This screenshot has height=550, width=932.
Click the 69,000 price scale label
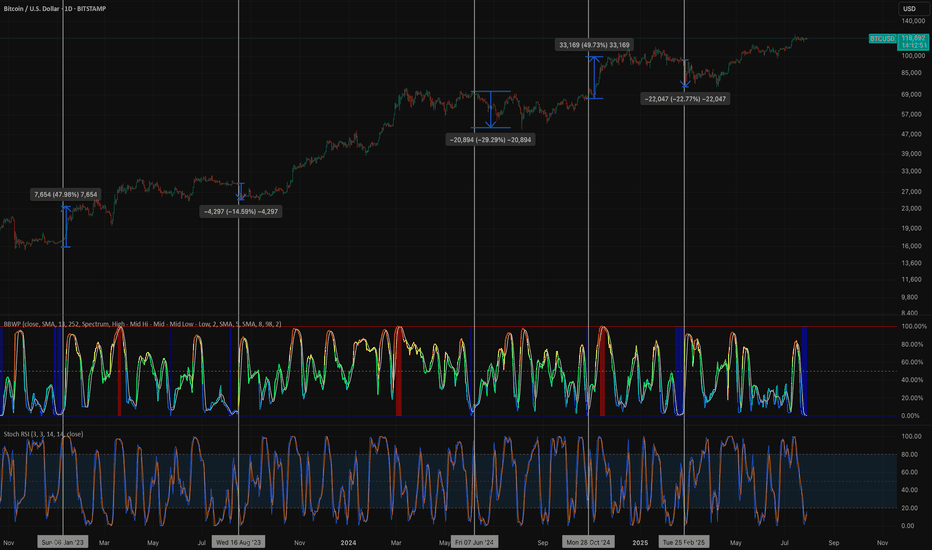tap(913, 95)
